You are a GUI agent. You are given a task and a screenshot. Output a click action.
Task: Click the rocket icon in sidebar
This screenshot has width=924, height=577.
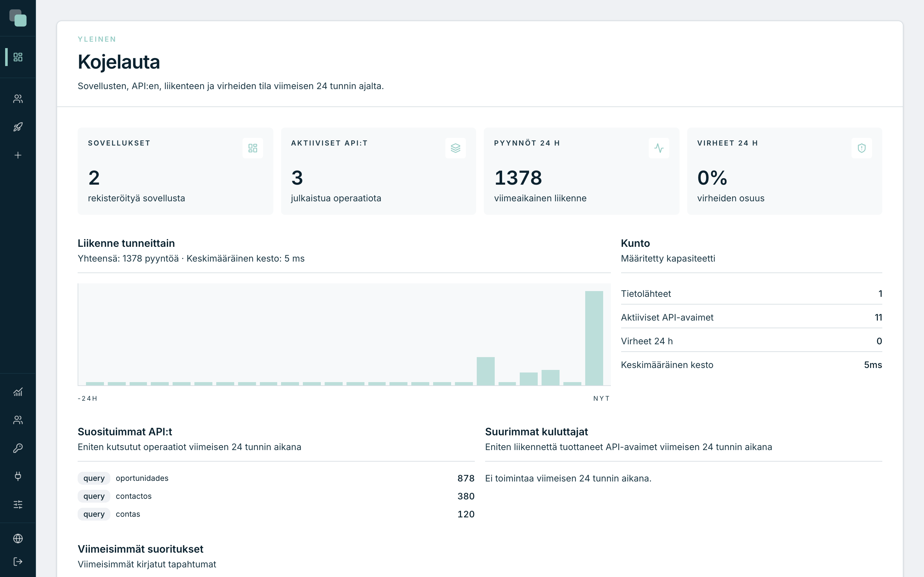click(18, 127)
